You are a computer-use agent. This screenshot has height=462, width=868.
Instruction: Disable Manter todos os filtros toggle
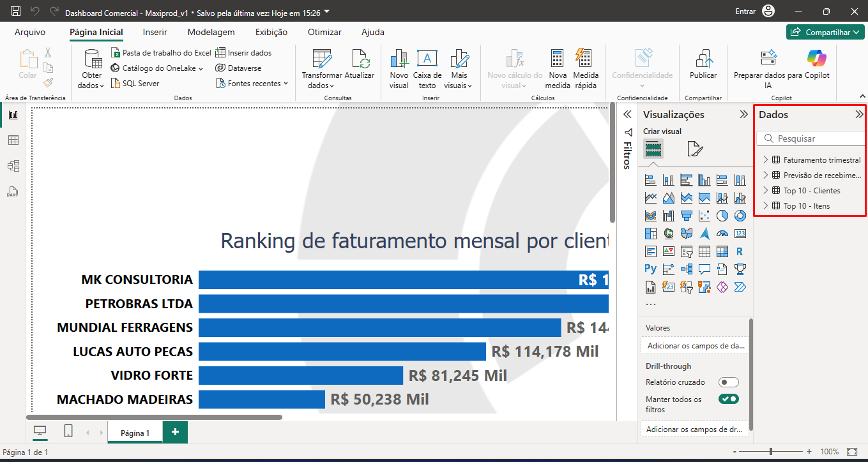click(x=728, y=399)
